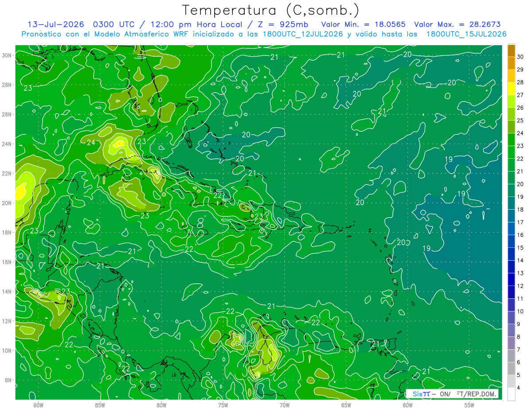532x411 pixels.
Task: Click colorbar scale value "29"
Action: [x=520, y=70]
